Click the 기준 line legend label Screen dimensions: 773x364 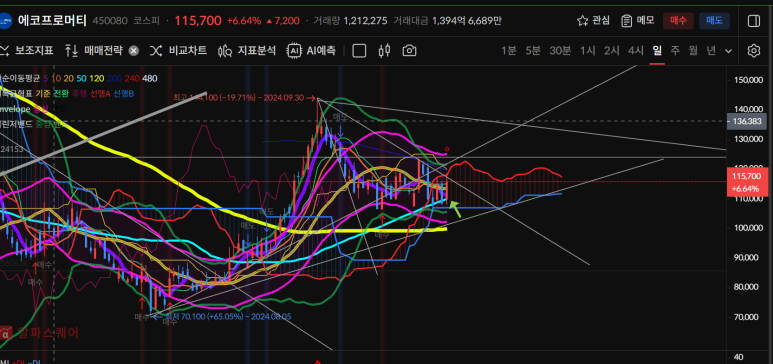[42, 93]
